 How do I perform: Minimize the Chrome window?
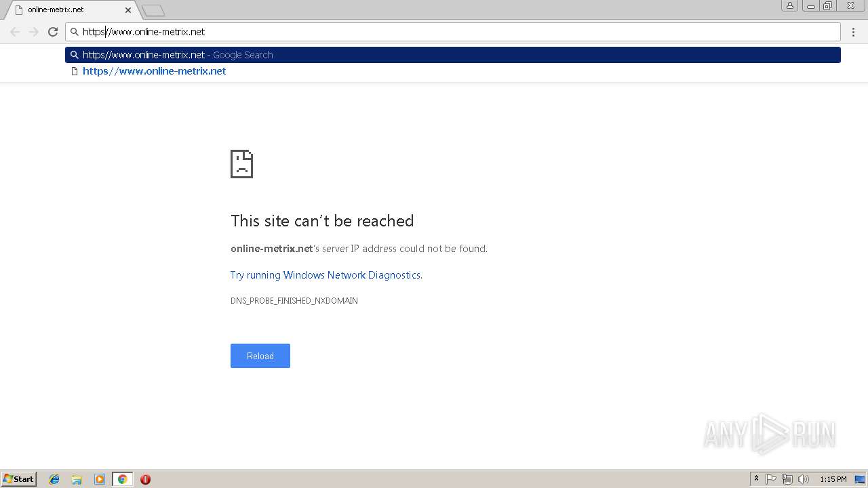pos(810,5)
